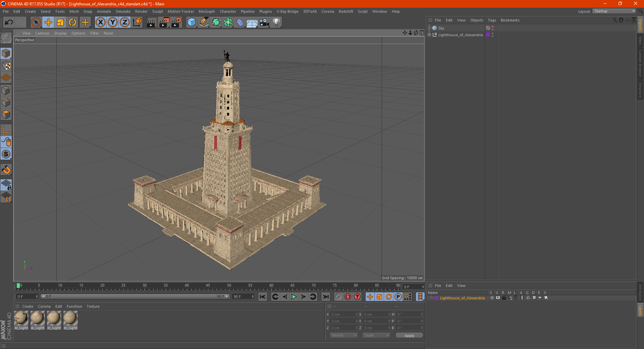Step the timeline start 0 F field
The image size is (644, 349).
coord(27,297)
